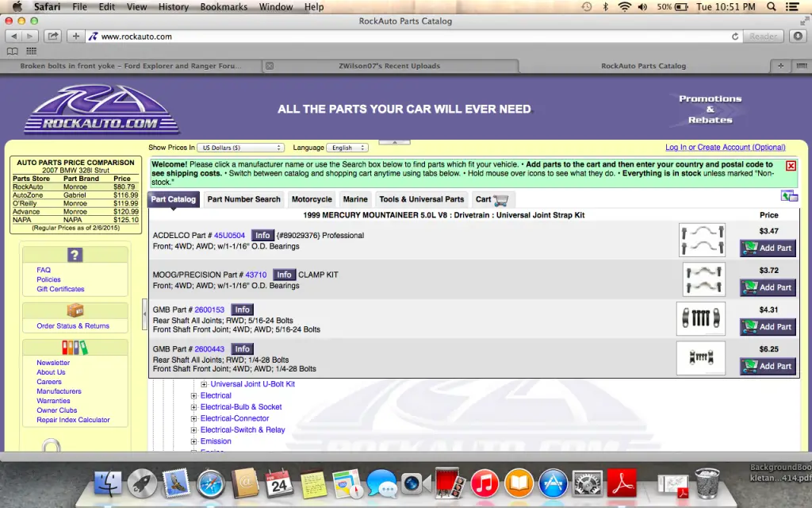Viewport: 812px width, 508px height.
Task: Click the package box icon above Order Status
Action: [x=75, y=310]
